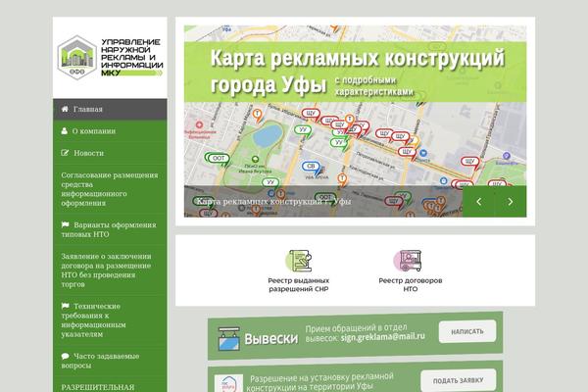This screenshot has width=588, height=392.
Task: Click the speech bubble icon beside Часто задаваемые
Action: pos(66,356)
